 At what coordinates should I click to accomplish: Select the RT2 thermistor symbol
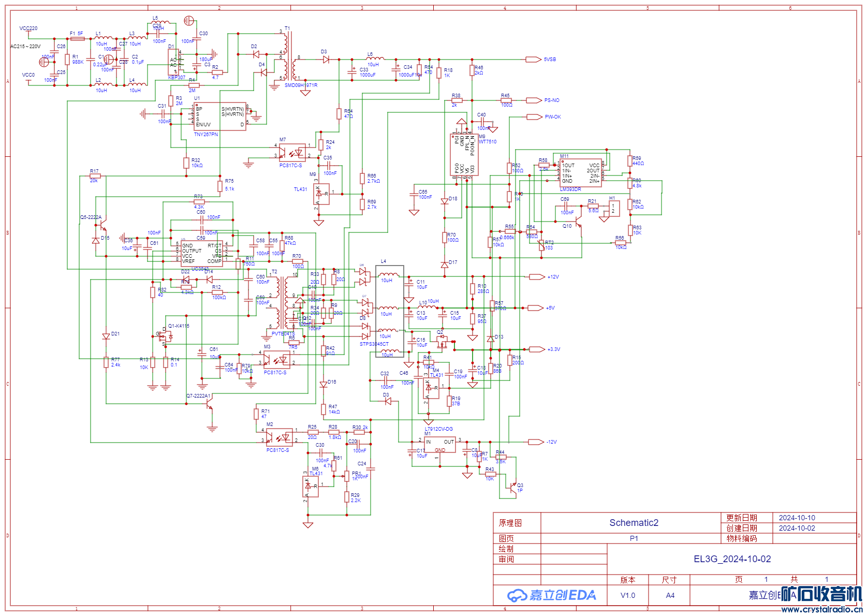tap(541, 246)
